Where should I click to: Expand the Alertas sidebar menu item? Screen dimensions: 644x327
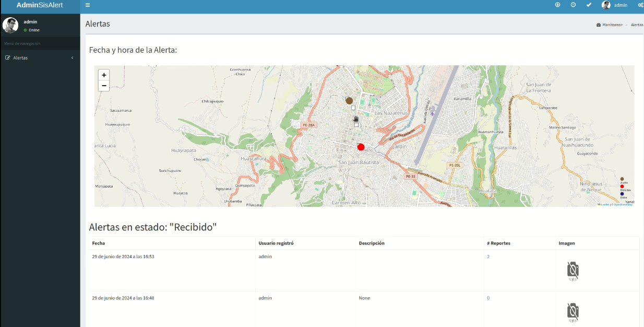[x=20, y=58]
